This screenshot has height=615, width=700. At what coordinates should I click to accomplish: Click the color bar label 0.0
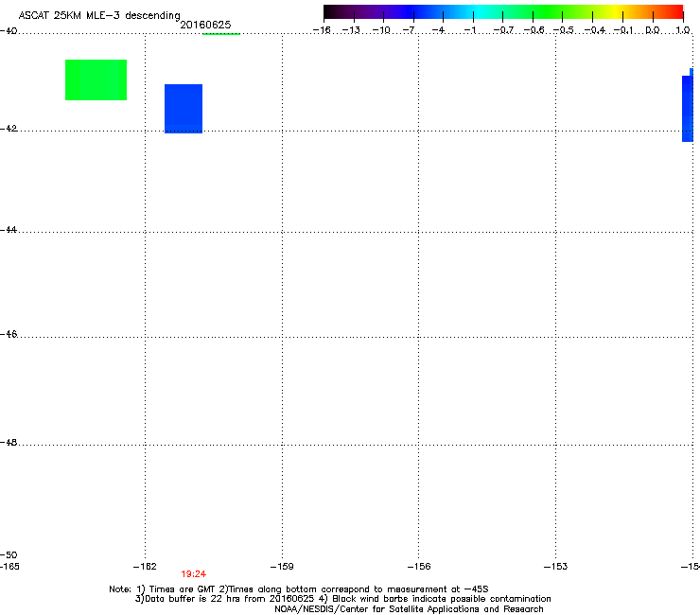(x=653, y=30)
